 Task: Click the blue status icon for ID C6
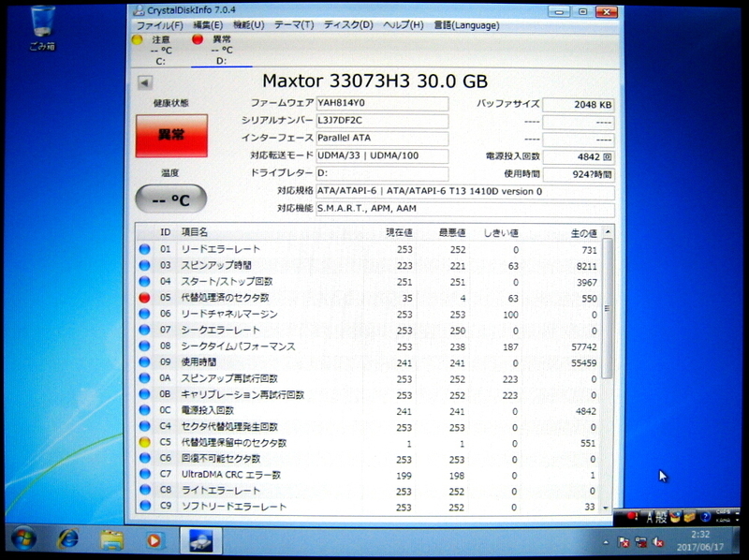[x=145, y=459]
